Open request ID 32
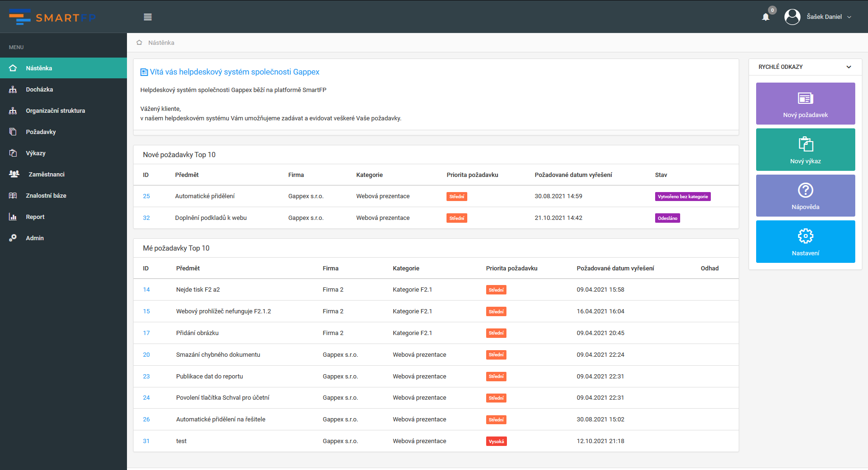Screen dimensions: 868x470 click(x=146, y=218)
